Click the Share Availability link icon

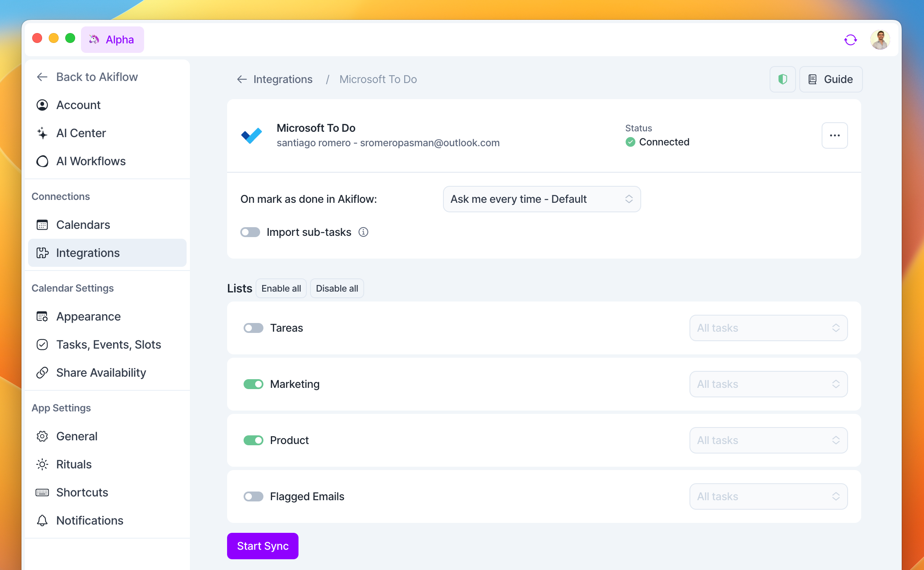(42, 373)
